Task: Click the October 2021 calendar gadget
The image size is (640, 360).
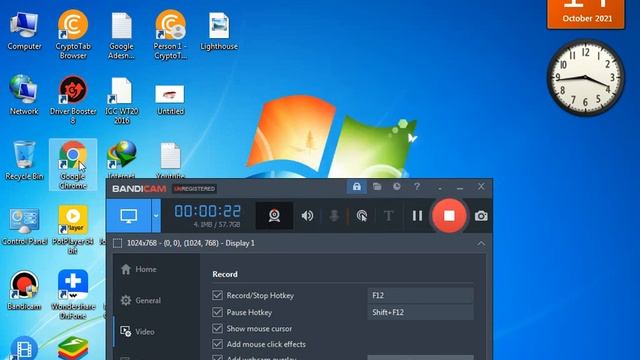Action: pyautogui.click(x=586, y=14)
